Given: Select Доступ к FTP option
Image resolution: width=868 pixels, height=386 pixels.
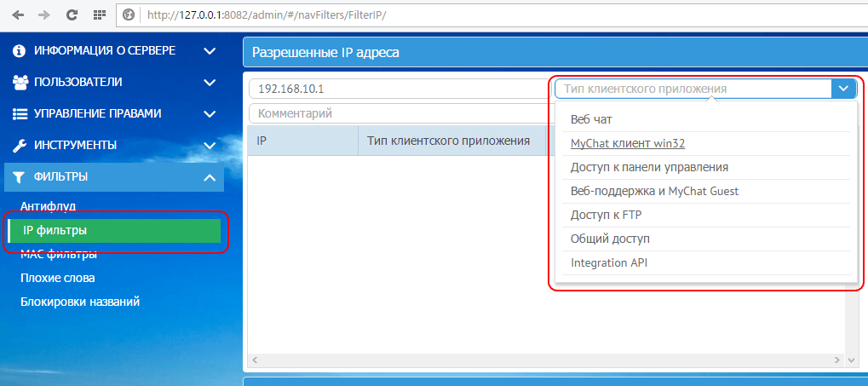Looking at the screenshot, I should [606, 215].
